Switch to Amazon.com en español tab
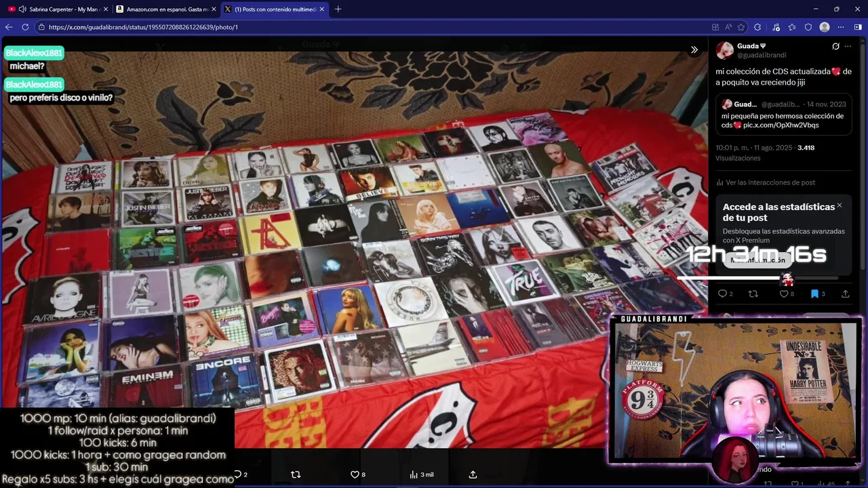Screen dimensions: 868x488 click(165, 9)
